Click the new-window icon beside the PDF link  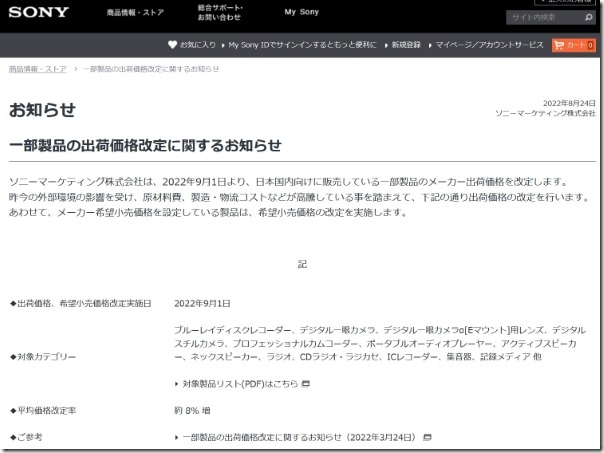(305, 384)
